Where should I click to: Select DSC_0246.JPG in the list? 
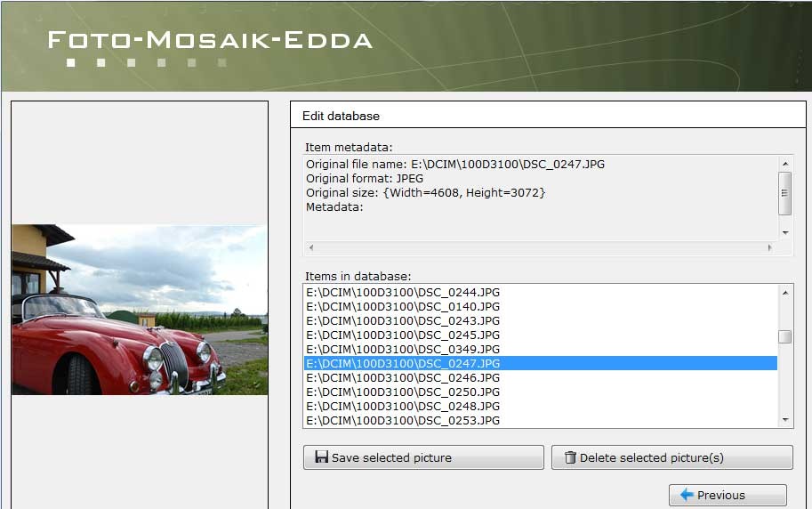pyautogui.click(x=403, y=377)
